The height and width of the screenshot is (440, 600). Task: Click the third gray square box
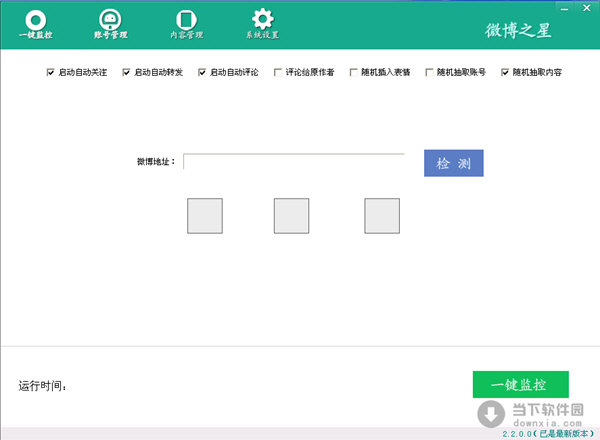382,216
